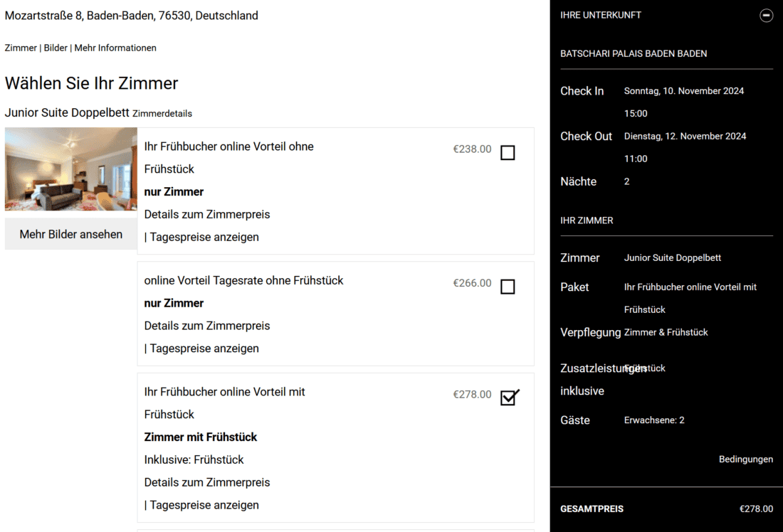This screenshot has height=532, width=783.
Task: Click the Junior Suite room photo thumbnail
Action: pyautogui.click(x=70, y=169)
